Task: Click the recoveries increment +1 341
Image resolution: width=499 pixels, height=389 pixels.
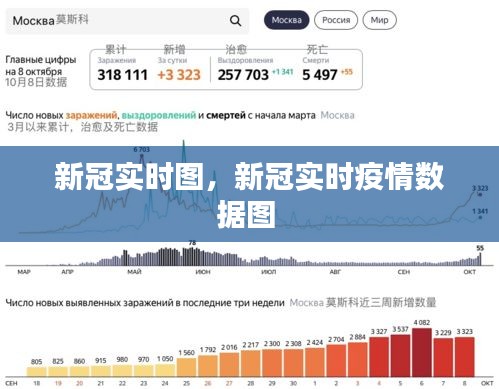Action: [x=282, y=72]
